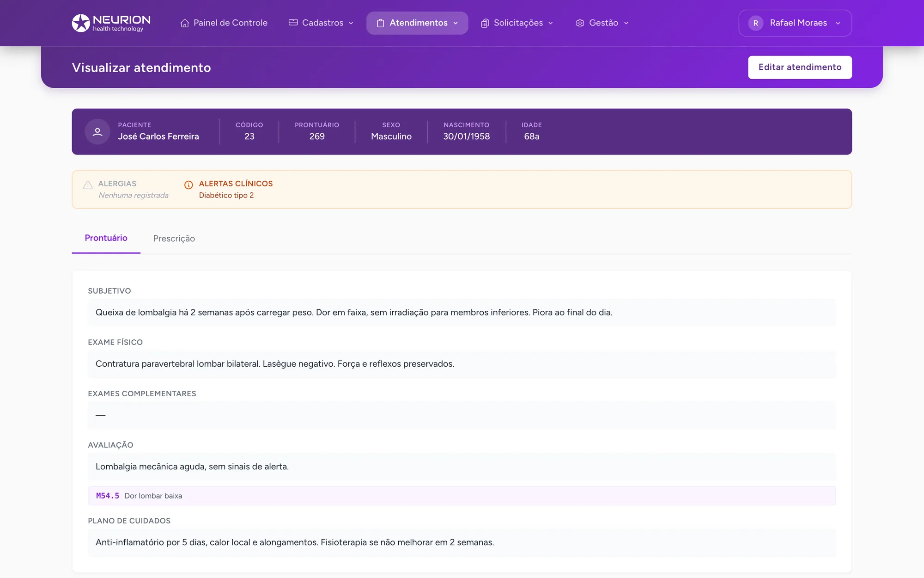Click the birth date 30/01/1958
The width and height of the screenshot is (924, 578).
pos(467,136)
